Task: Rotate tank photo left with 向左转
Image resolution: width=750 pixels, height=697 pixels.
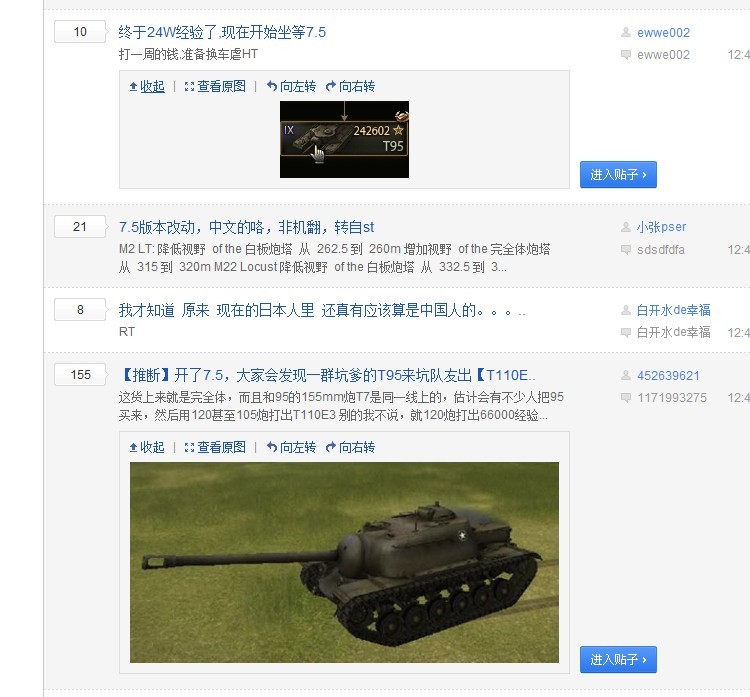Action: [x=291, y=447]
